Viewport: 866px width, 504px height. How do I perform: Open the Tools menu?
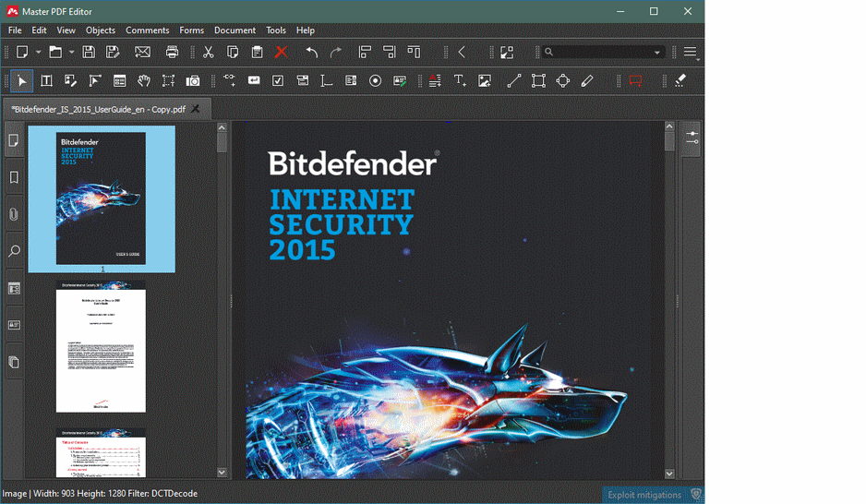pyautogui.click(x=276, y=30)
